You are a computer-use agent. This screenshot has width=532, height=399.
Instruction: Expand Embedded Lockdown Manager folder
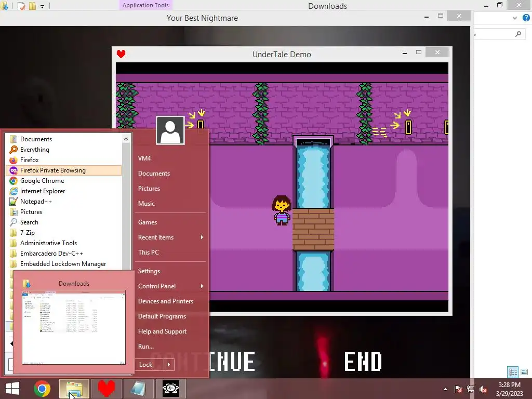(x=64, y=263)
